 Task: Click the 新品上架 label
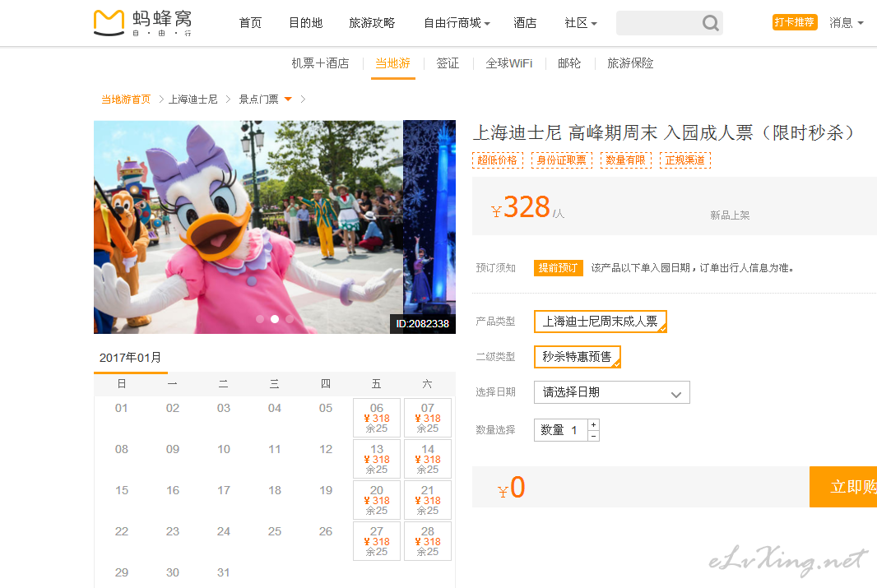pyautogui.click(x=730, y=215)
